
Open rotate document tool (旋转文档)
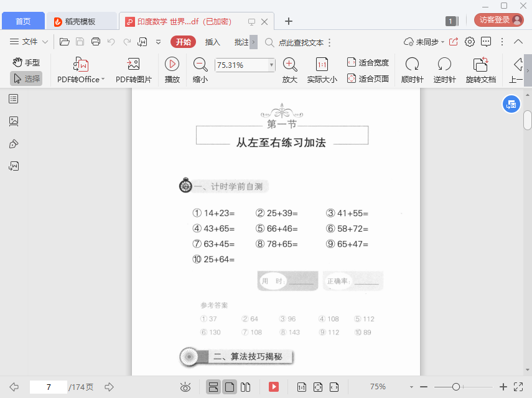point(481,70)
